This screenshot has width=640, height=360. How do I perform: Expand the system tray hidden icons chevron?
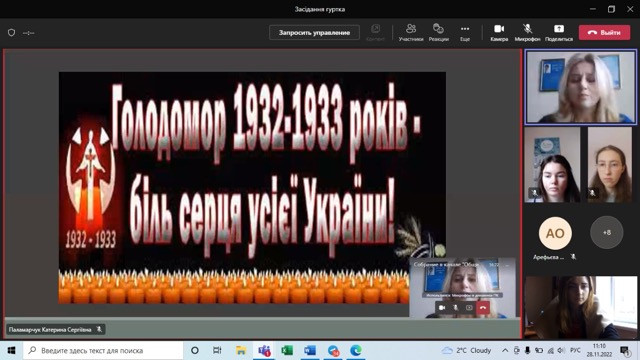(x=505, y=350)
